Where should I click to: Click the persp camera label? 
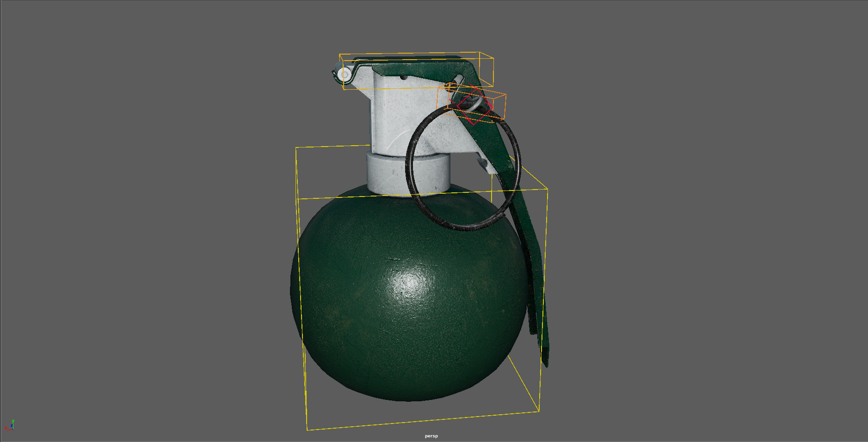coord(431,436)
